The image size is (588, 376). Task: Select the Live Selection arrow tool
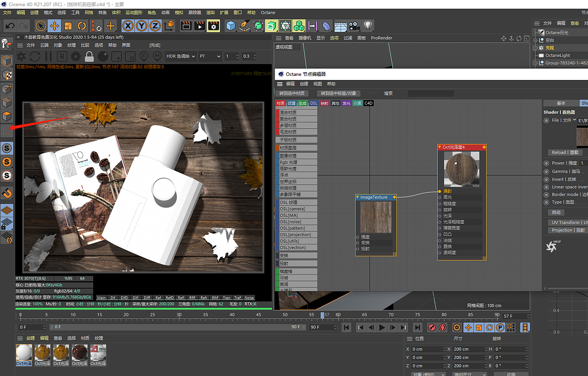click(41, 26)
